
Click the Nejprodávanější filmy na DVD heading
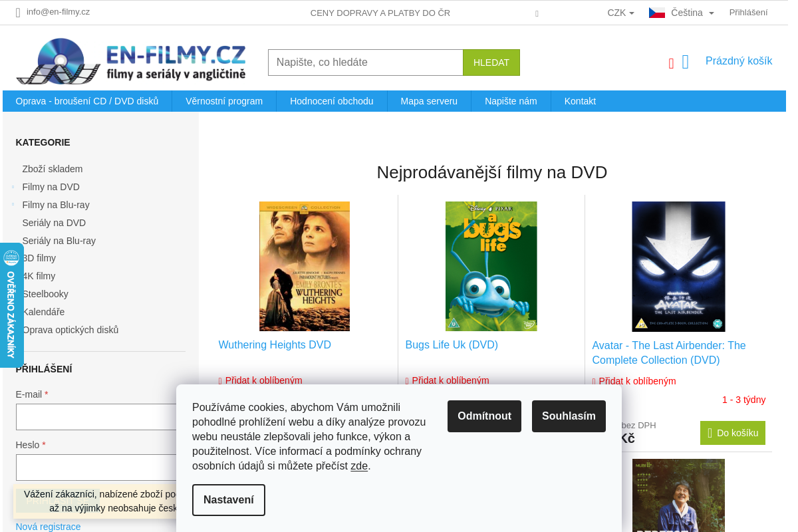pyautogui.click(x=492, y=172)
